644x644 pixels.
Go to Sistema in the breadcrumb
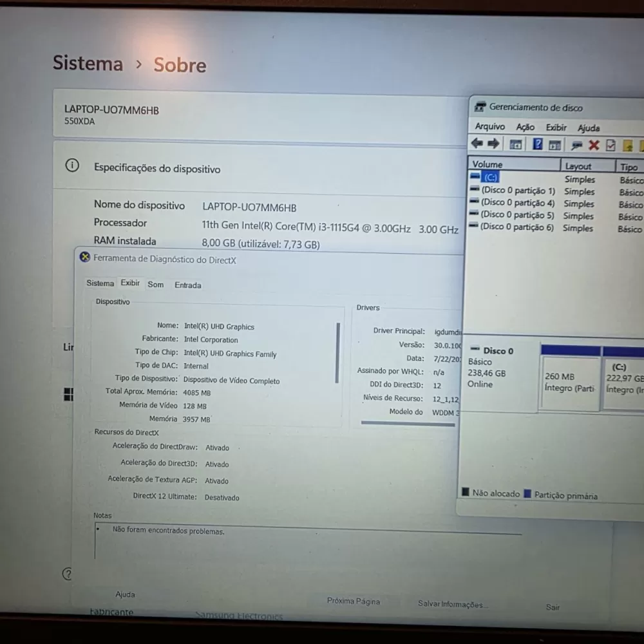point(88,63)
